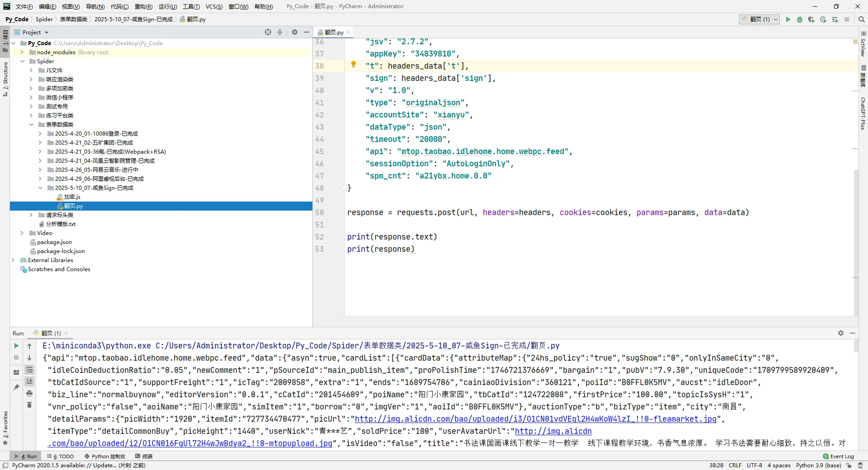Image resolution: width=868 pixels, height=470 pixels.
Task: Rerun the script from the Run panel
Action: [16, 346]
